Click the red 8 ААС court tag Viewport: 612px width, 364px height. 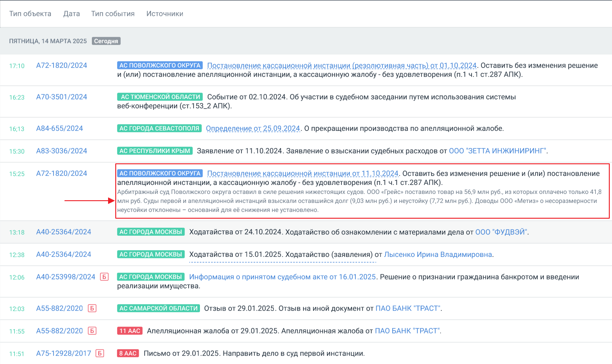(x=128, y=353)
